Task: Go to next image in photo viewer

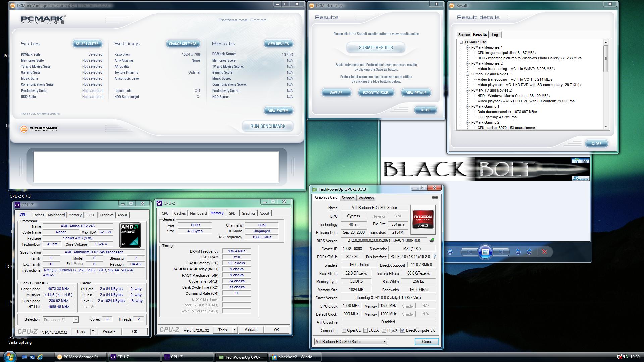Action: coord(501,252)
